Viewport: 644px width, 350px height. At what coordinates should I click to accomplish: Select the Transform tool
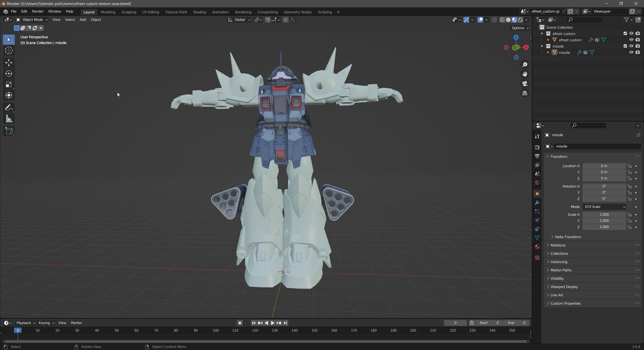click(9, 95)
